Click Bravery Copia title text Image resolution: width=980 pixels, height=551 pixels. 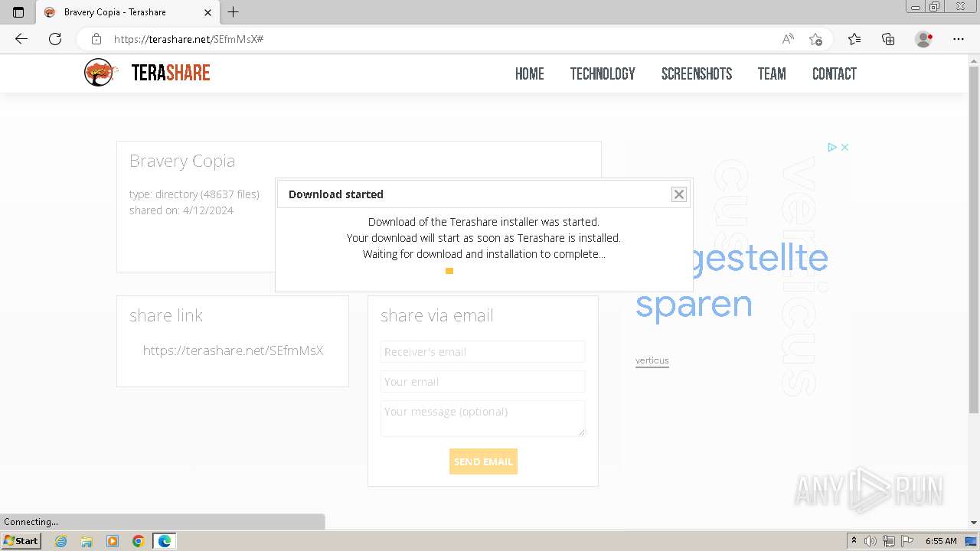pos(182,161)
